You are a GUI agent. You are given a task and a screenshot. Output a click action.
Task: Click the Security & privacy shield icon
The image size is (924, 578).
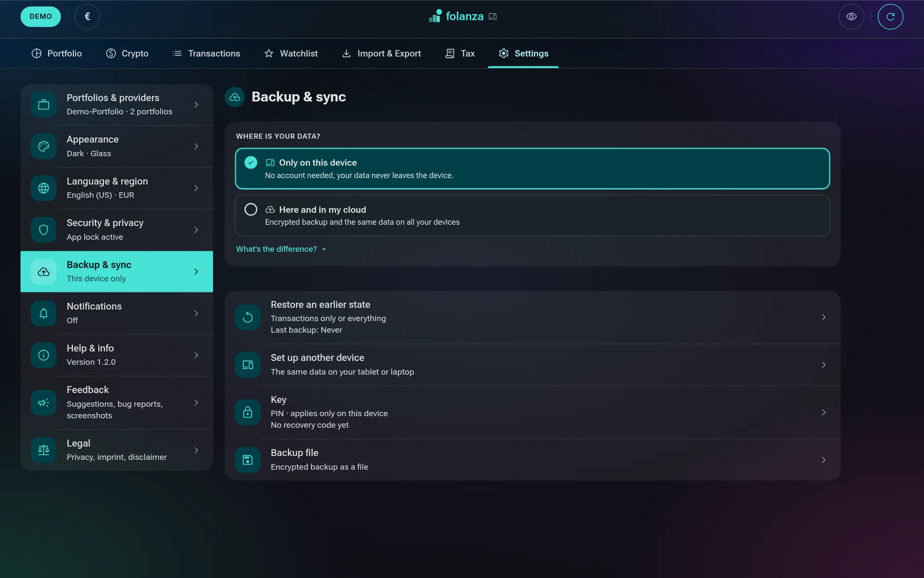pyautogui.click(x=44, y=230)
